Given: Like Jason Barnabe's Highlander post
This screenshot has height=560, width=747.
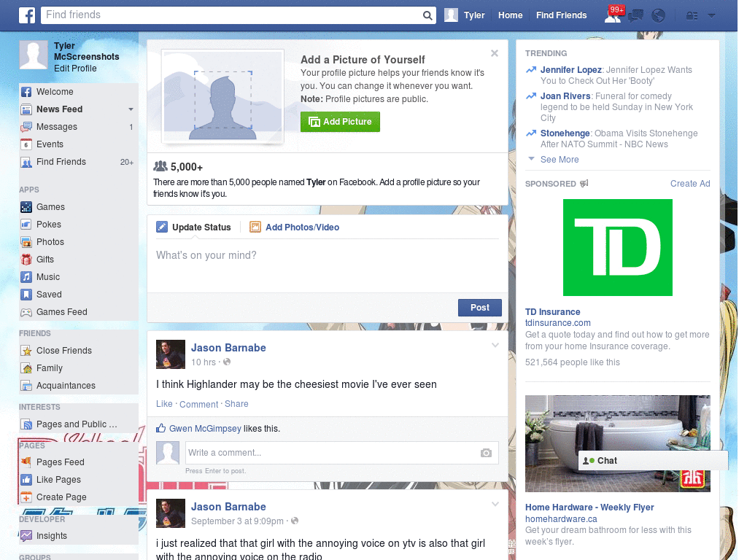Looking at the screenshot, I should [x=164, y=404].
